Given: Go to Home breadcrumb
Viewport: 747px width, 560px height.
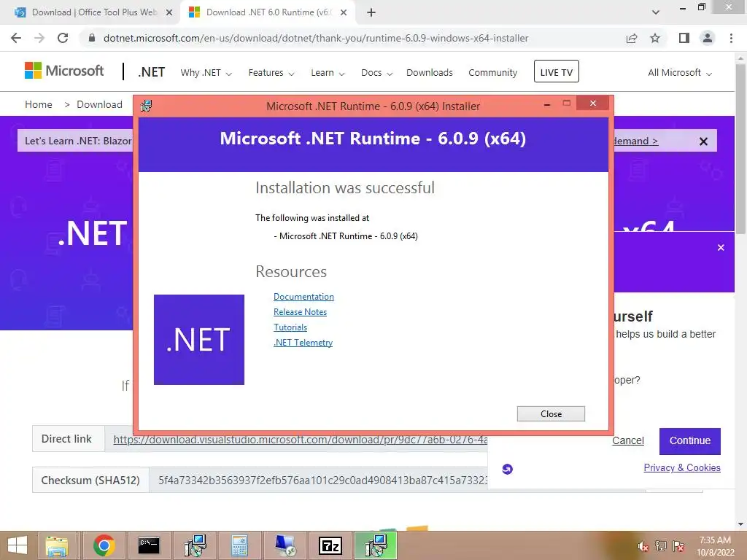Looking at the screenshot, I should (x=38, y=105).
